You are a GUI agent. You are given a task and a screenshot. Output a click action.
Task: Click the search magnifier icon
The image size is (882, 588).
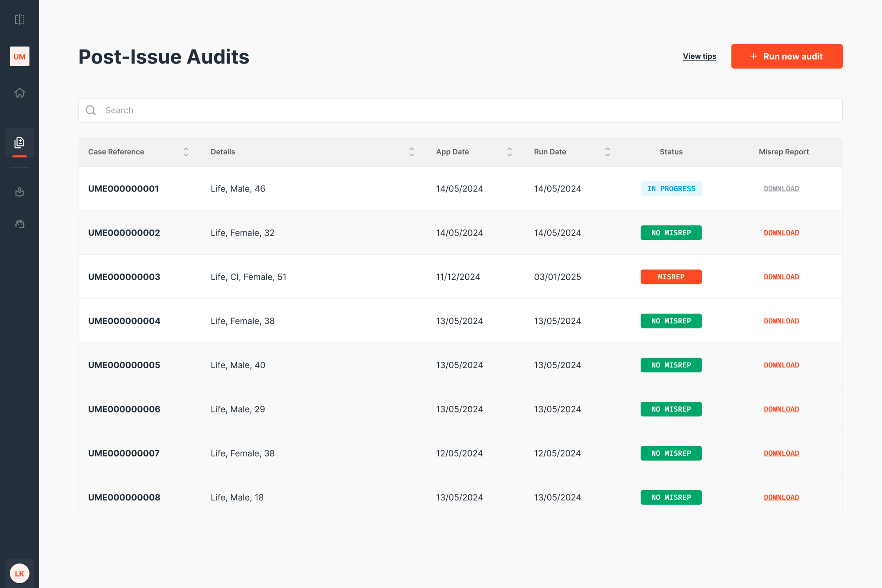[x=91, y=110]
